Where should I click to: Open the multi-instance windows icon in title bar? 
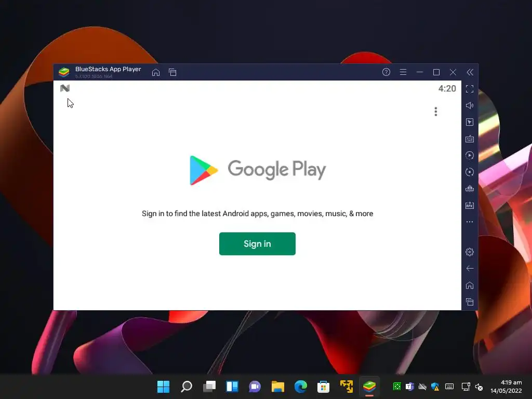tap(172, 72)
